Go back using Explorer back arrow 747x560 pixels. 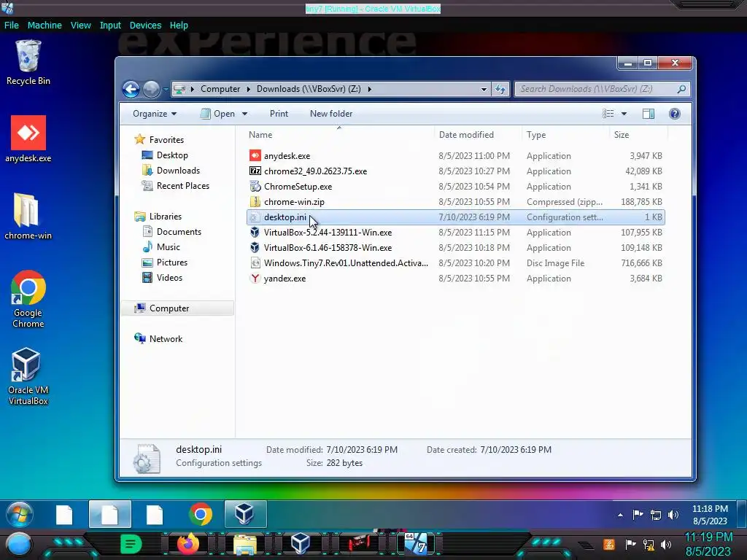click(131, 89)
